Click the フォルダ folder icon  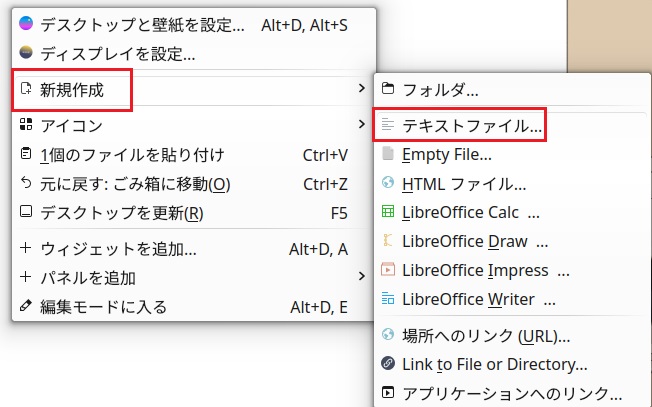click(x=388, y=90)
